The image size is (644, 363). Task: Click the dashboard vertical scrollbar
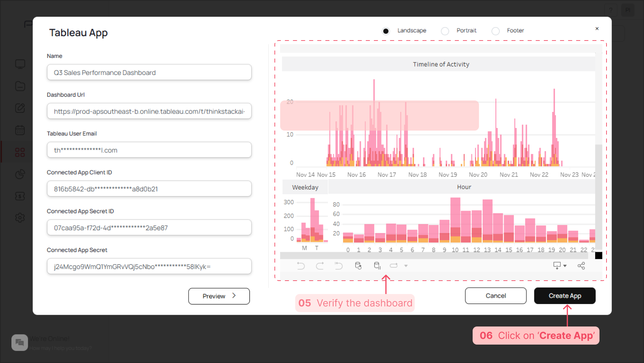click(x=598, y=196)
